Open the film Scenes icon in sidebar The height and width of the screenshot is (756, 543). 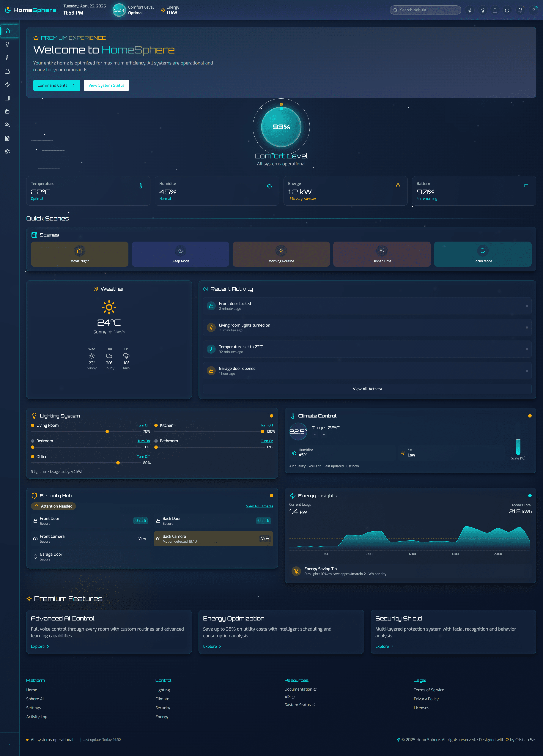click(7, 98)
